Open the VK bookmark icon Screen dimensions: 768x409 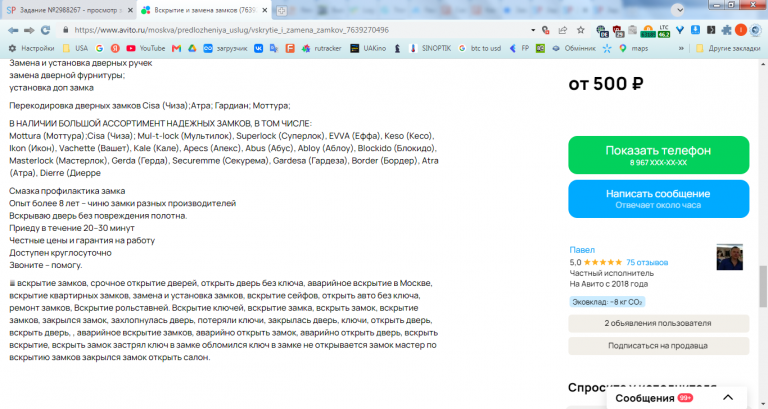(258, 48)
